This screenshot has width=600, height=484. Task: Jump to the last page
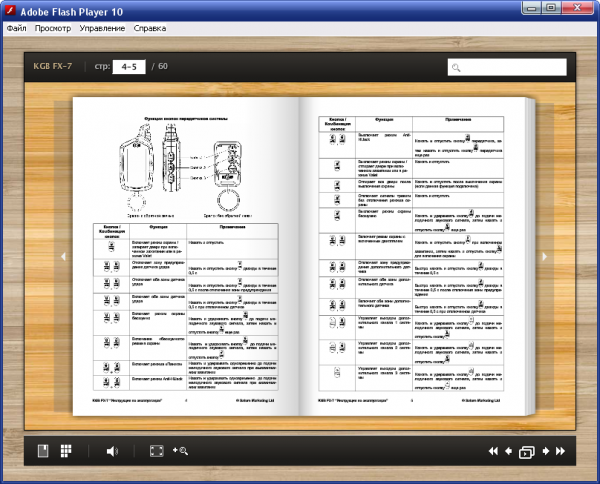[561, 451]
